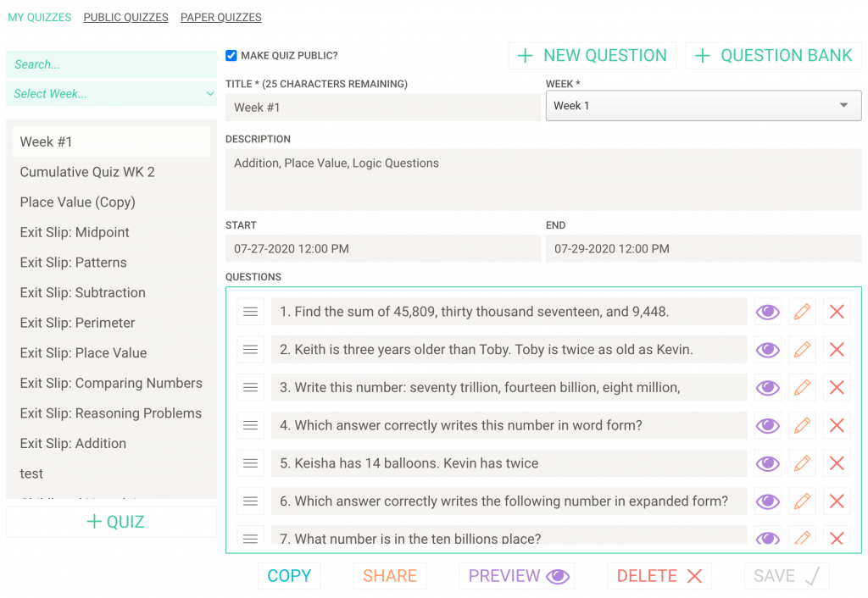Edit question 4 using the pencil icon
The image size is (868, 598).
[x=802, y=425]
